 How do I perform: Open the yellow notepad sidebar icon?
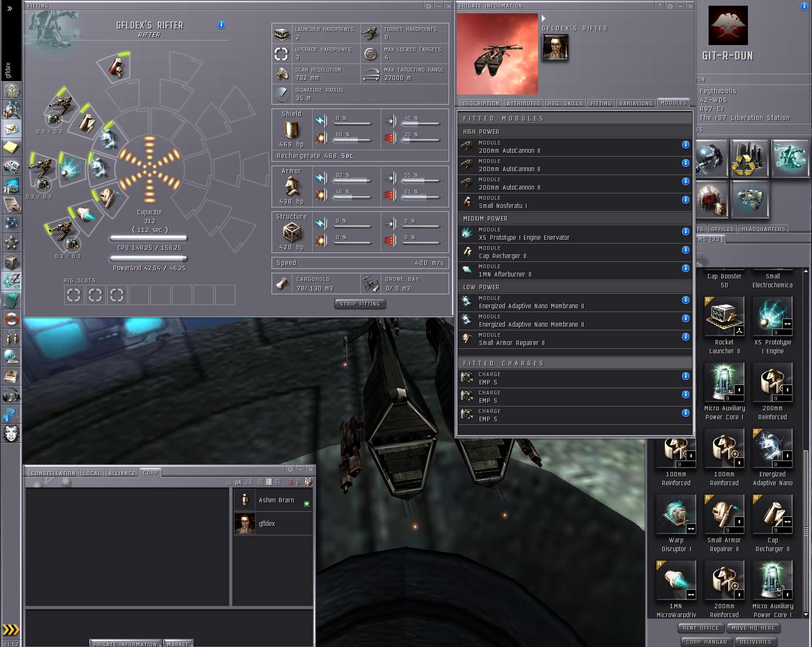[11, 147]
